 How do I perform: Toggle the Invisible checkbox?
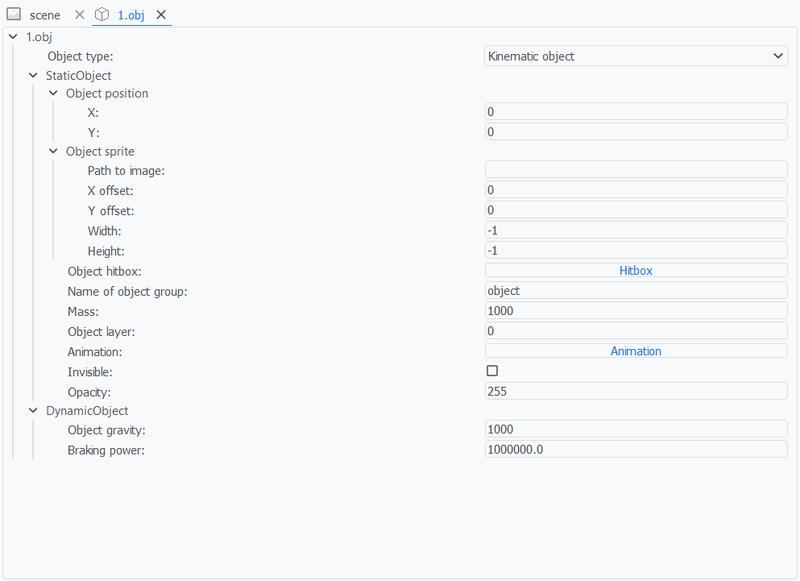pos(492,371)
